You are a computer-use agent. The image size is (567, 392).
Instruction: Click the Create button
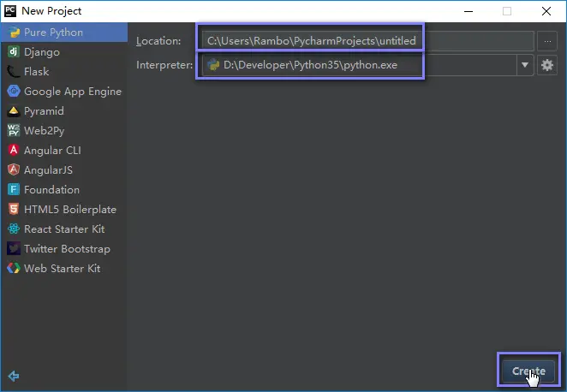[528, 371]
